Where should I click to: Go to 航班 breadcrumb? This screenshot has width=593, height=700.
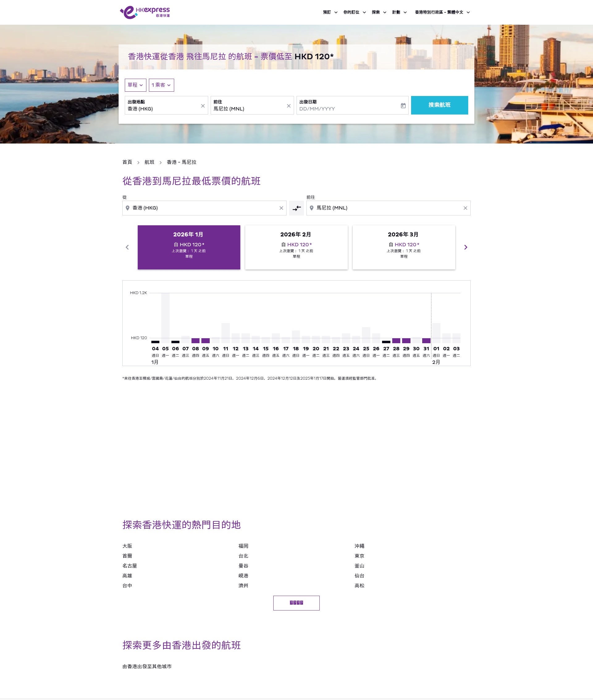tap(149, 162)
